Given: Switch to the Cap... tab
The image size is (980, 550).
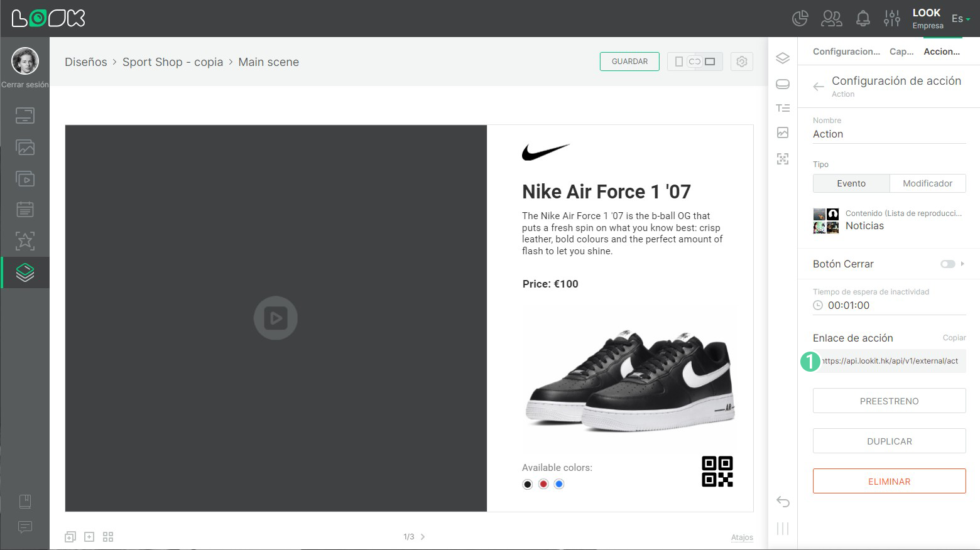Looking at the screenshot, I should (901, 51).
